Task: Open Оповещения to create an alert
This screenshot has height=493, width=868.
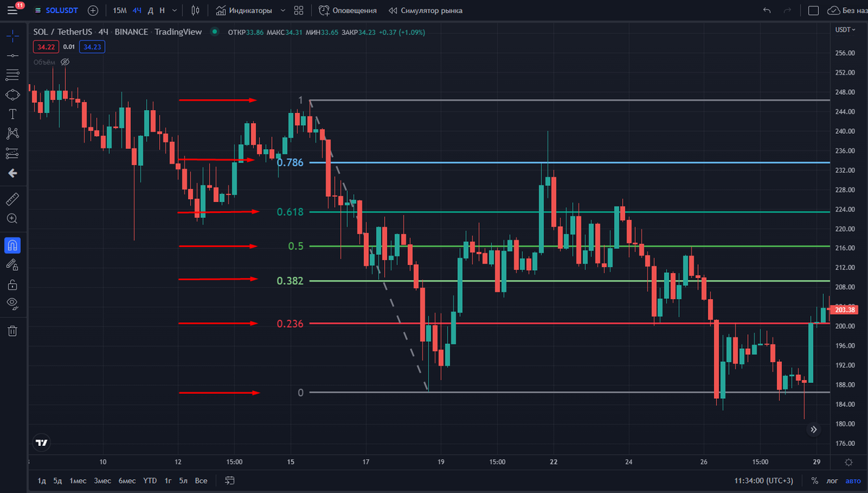Action: click(354, 10)
